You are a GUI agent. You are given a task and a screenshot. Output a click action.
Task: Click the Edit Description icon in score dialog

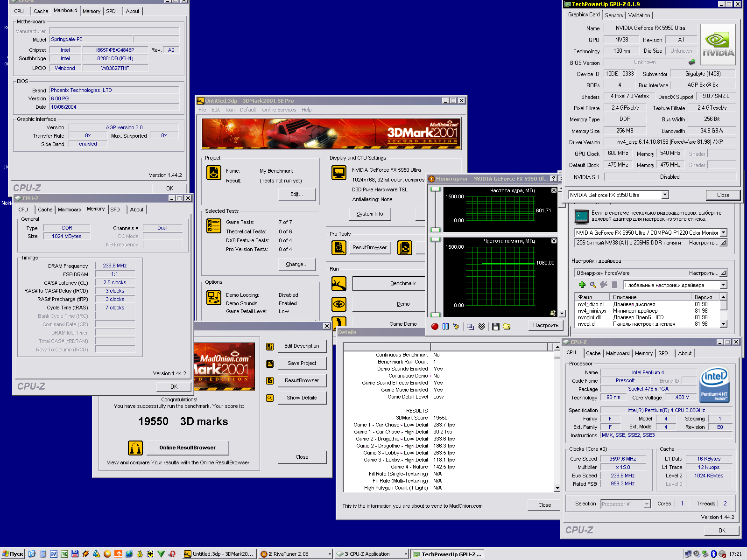click(x=270, y=346)
